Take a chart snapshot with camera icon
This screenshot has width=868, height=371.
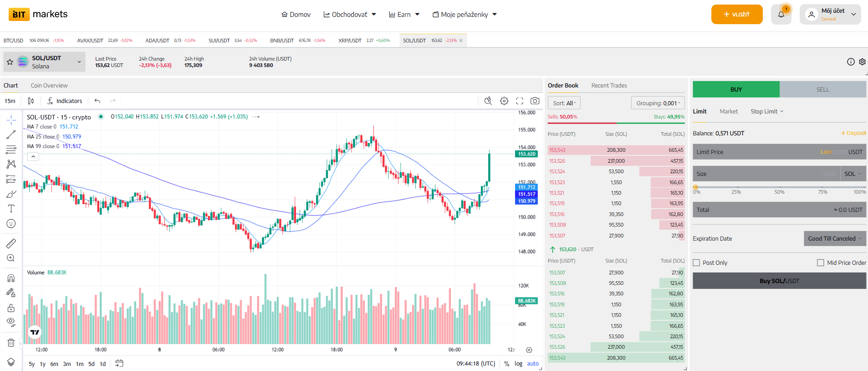click(535, 101)
